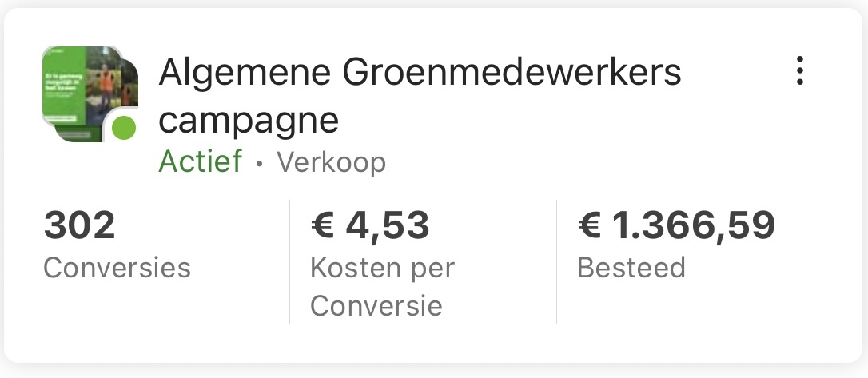The height and width of the screenshot is (378, 868).
Task: Click the € 1.366,59 spent amount
Action: (x=676, y=225)
